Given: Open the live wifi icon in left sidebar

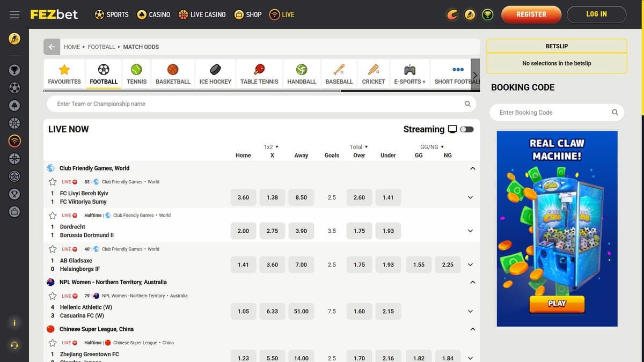Looking at the screenshot, I should point(14,141).
